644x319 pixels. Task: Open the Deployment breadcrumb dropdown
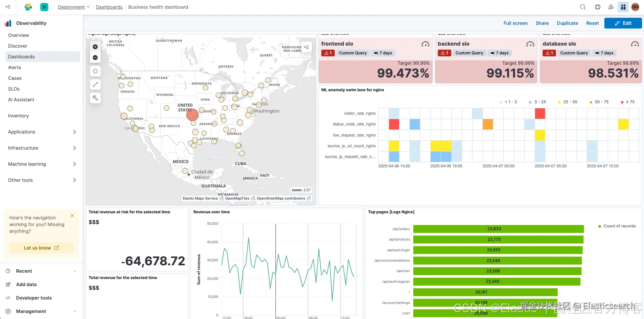point(74,7)
